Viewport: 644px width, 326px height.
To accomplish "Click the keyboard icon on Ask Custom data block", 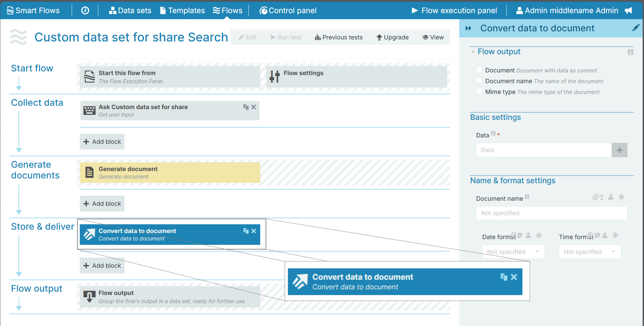I will point(90,110).
